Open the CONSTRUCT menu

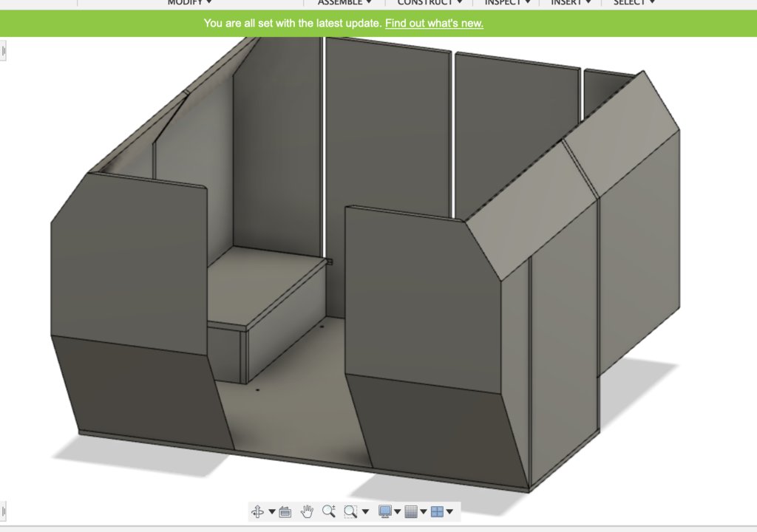430,2
